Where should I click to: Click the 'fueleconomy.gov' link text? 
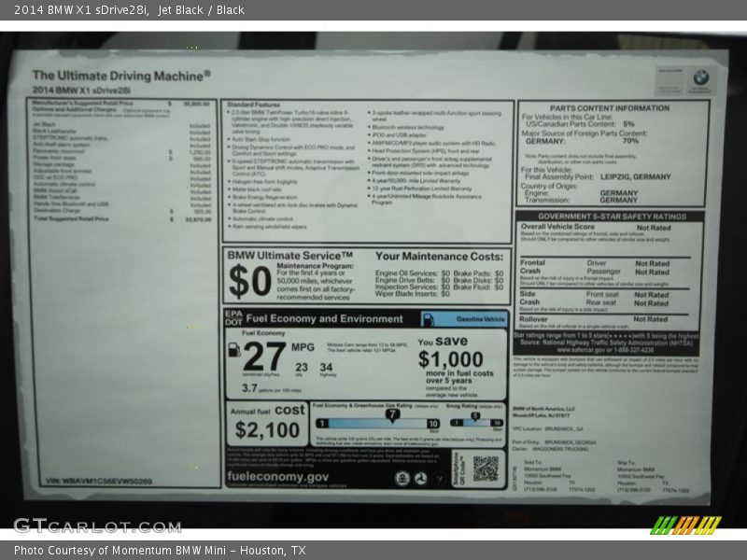pyautogui.click(x=277, y=476)
